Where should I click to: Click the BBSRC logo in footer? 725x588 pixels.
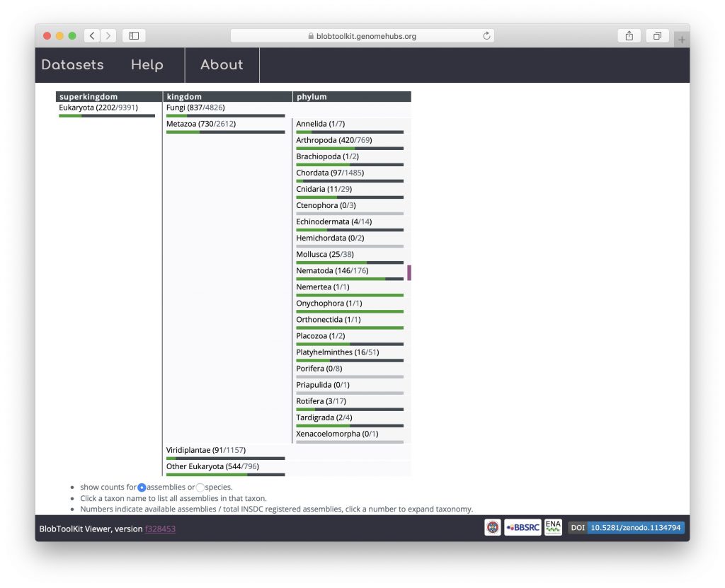(x=523, y=527)
